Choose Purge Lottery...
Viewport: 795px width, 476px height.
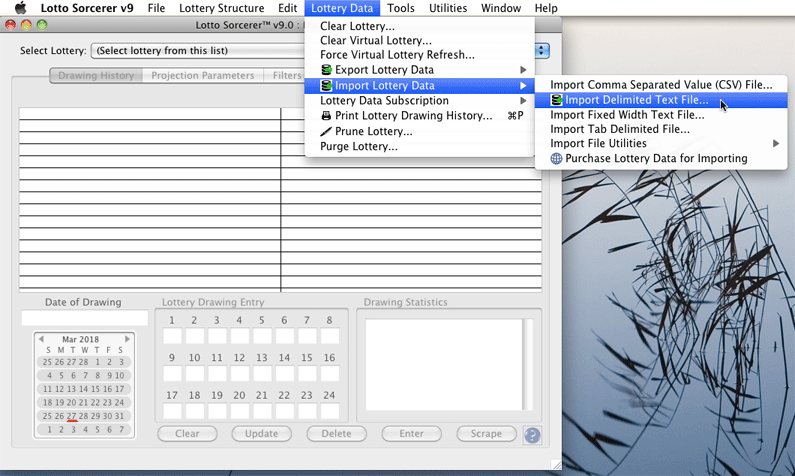[419, 147]
